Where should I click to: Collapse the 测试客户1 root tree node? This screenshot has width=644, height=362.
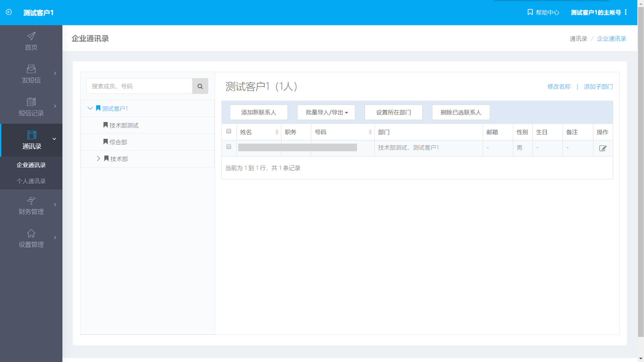point(90,109)
